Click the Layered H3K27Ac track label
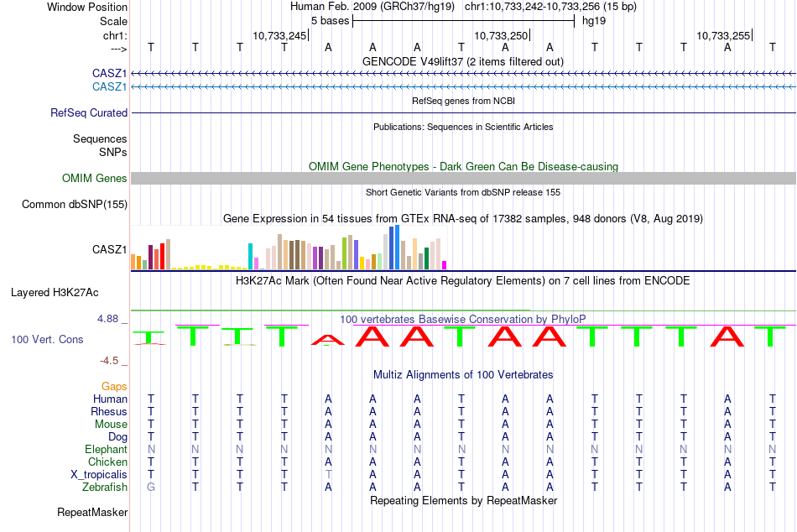This screenshot has height=532, width=797. pyautogui.click(x=55, y=293)
